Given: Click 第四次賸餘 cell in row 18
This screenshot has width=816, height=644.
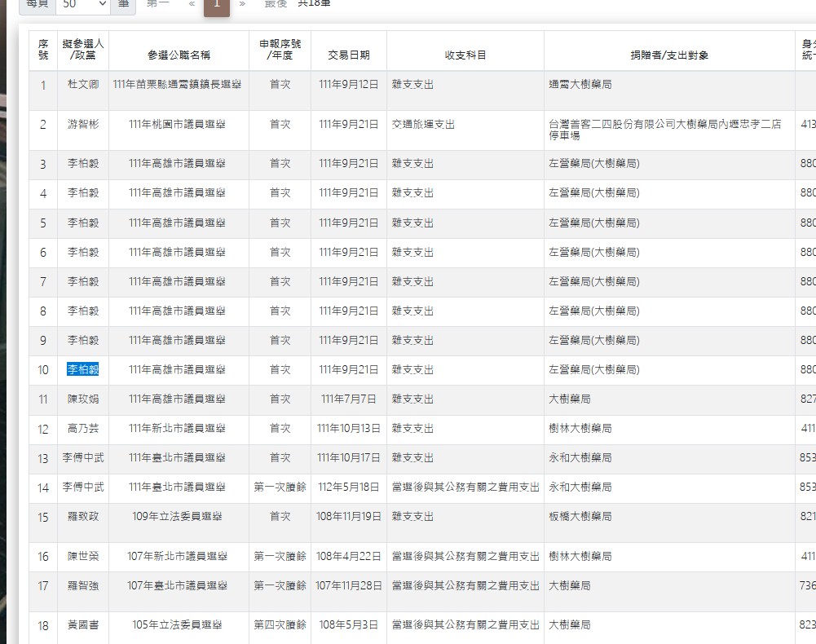Looking at the screenshot, I should (280, 625).
